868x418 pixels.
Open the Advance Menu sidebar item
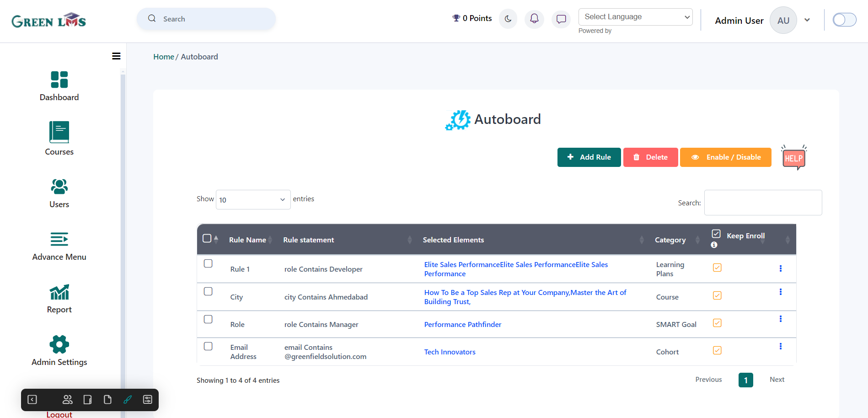coord(59,247)
